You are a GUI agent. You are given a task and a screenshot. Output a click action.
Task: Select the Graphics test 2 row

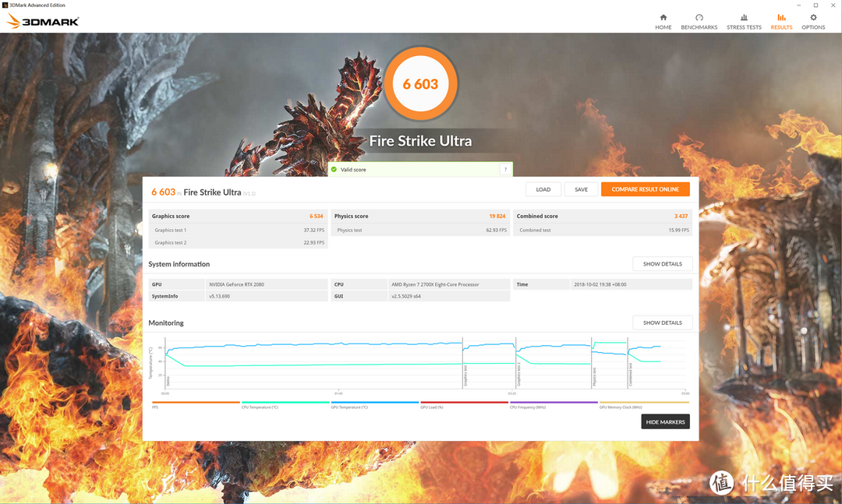[x=238, y=242]
